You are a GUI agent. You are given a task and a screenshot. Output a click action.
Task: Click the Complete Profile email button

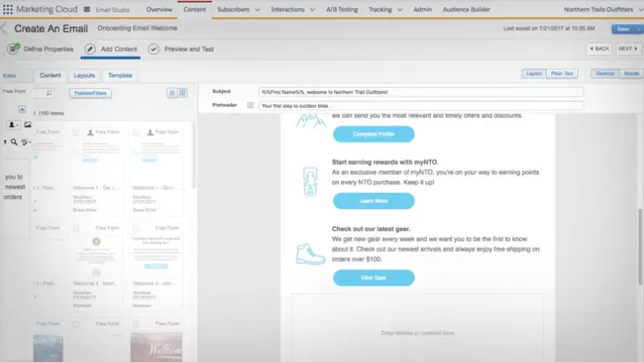pyautogui.click(x=374, y=134)
